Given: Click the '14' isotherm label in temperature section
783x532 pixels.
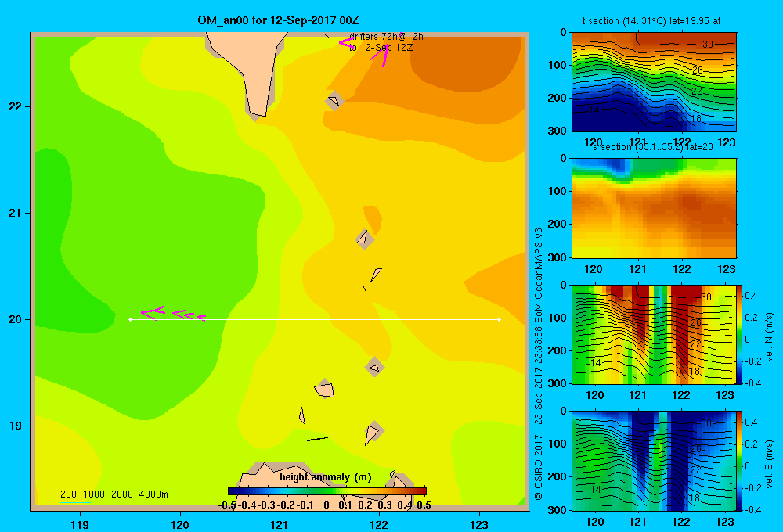Looking at the screenshot, I should 594,110.
